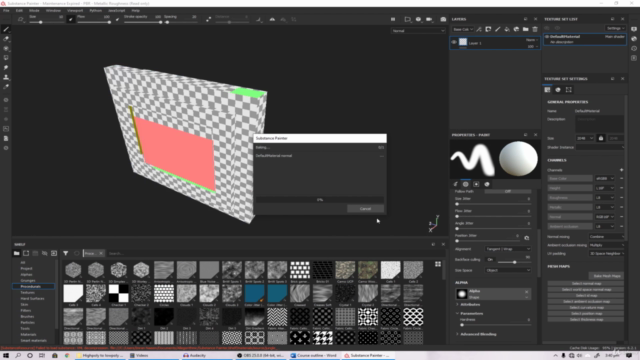The height and width of the screenshot is (360, 640).
Task: Select the Projection tool
Action: pos(6,48)
